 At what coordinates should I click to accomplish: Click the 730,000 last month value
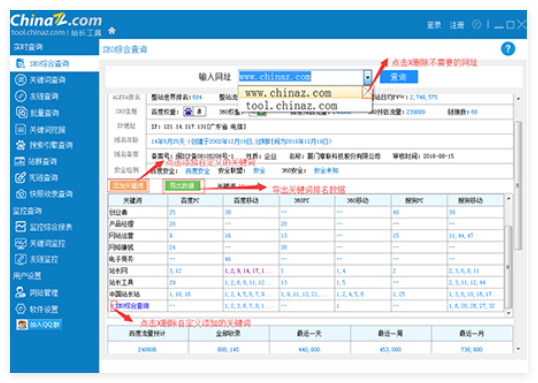[x=472, y=349]
